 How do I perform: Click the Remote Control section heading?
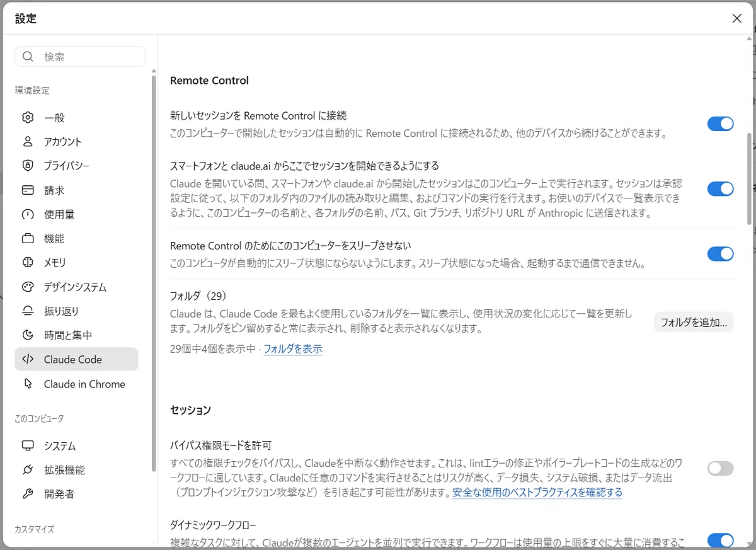pos(210,81)
